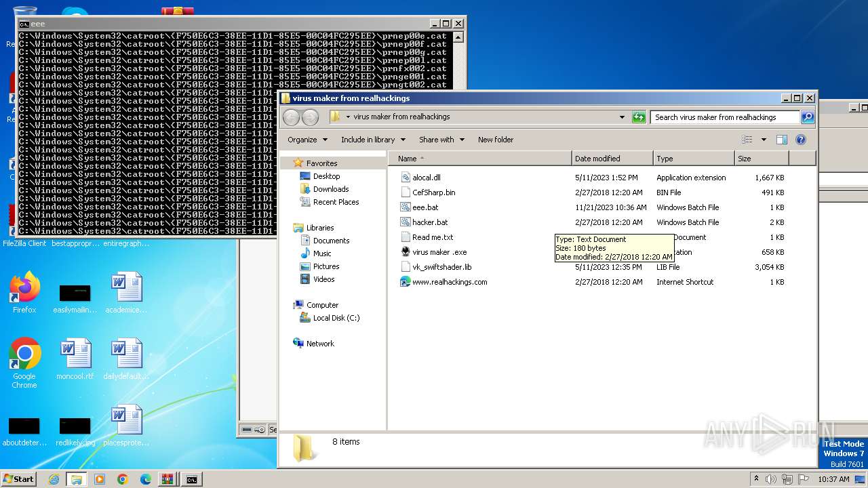The width and height of the screenshot is (868, 488).
Task: Sort by the Type column header
Action: (694, 159)
